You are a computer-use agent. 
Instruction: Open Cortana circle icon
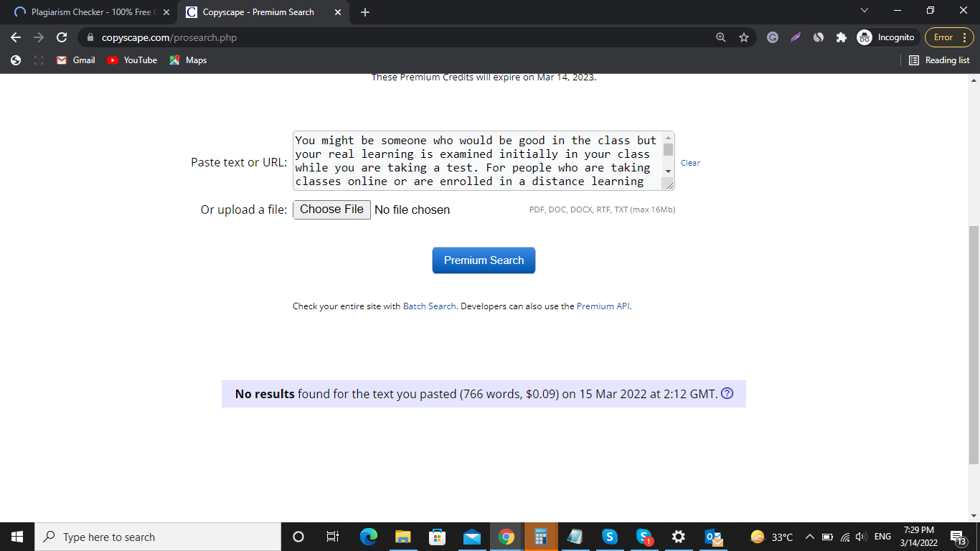coord(298,537)
